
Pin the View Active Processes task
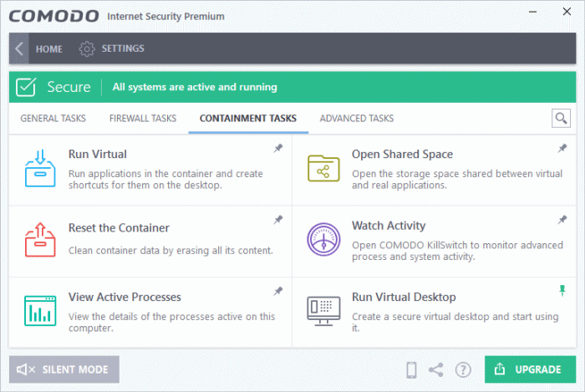278,291
